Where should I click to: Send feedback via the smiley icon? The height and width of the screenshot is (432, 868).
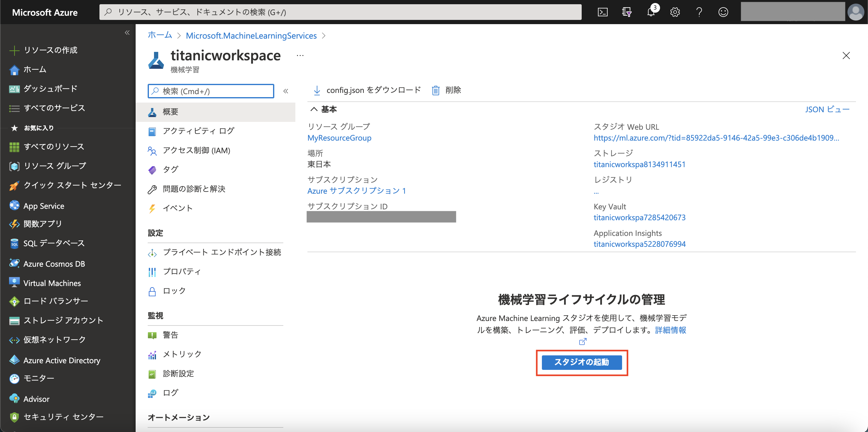pos(723,12)
